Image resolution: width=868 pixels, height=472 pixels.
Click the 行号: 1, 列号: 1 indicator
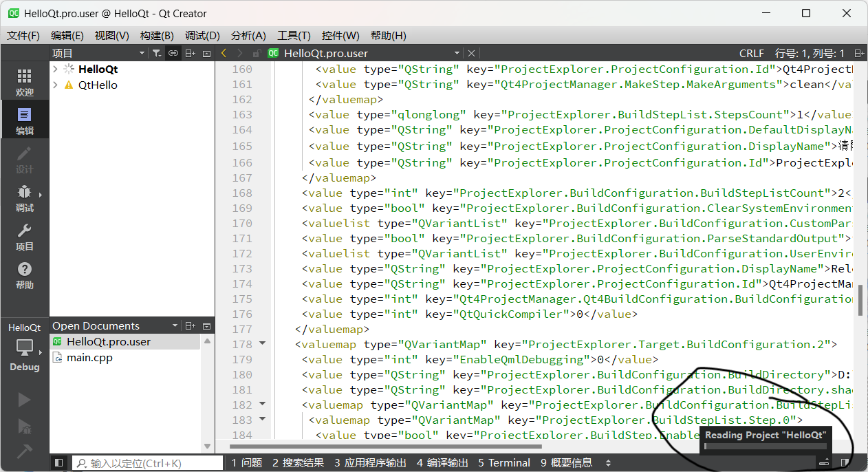pos(810,53)
